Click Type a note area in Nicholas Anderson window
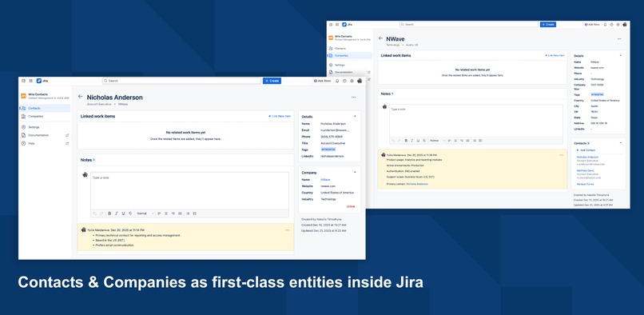 [189, 191]
